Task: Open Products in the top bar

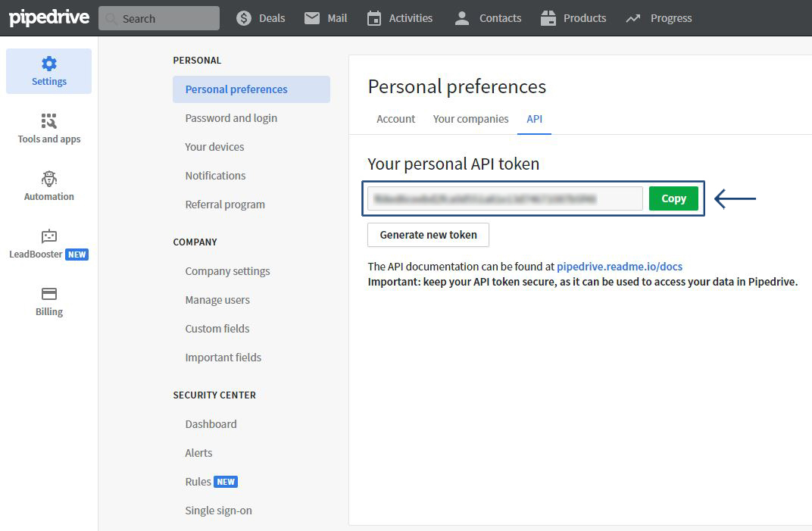Action: pos(573,18)
